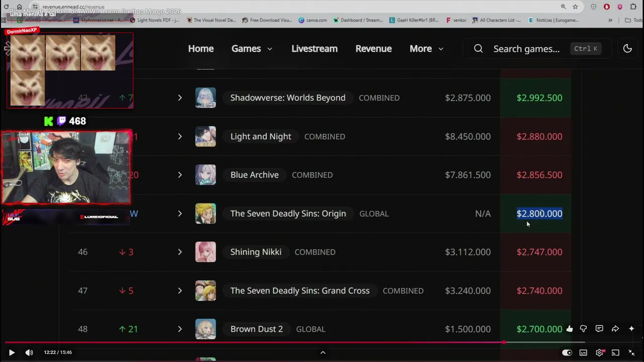The image size is (644, 362).
Task: Open the player settings gear
Action: point(599,352)
